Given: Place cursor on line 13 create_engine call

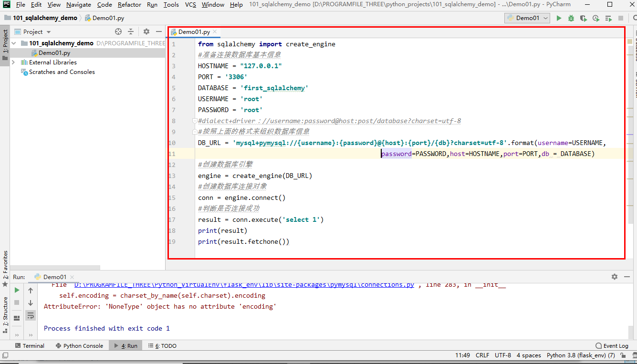Looking at the screenshot, I should 272,176.
